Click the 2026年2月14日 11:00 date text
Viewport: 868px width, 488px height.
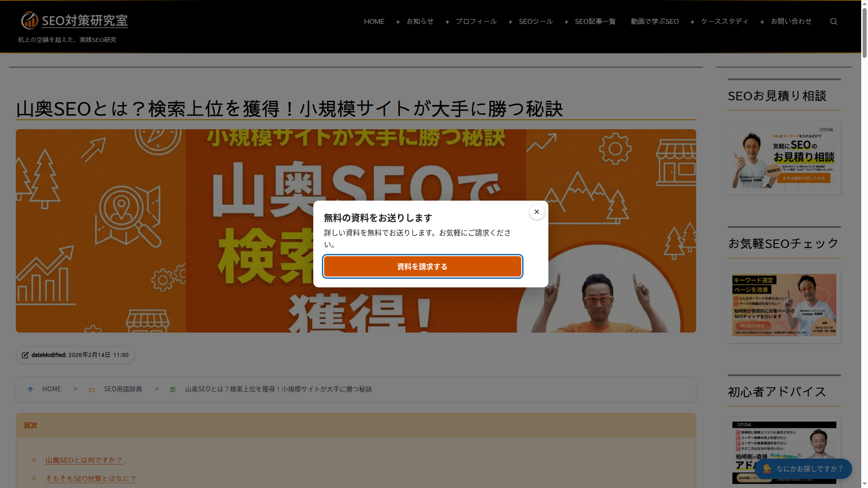(99, 355)
